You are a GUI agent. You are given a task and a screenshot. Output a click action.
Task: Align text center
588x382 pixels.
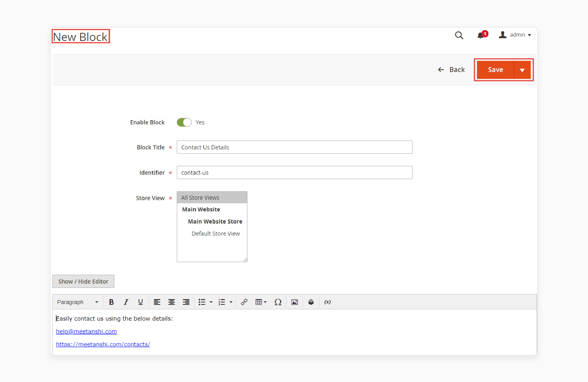(171, 302)
